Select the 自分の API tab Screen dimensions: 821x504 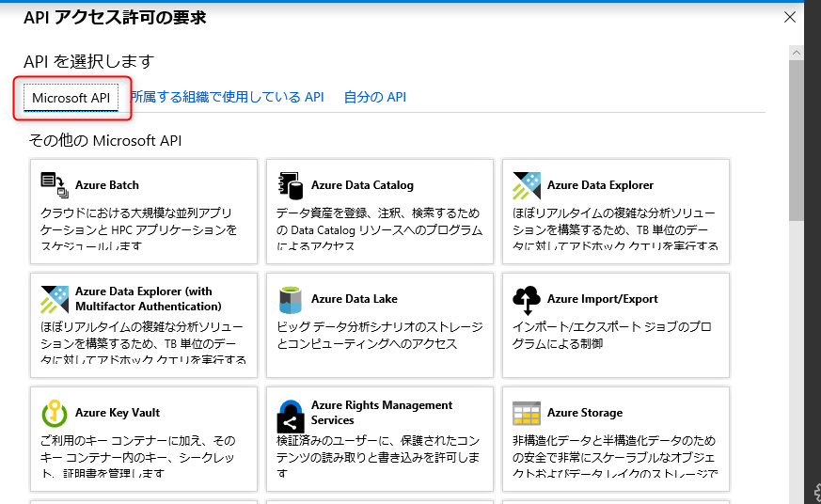374,98
